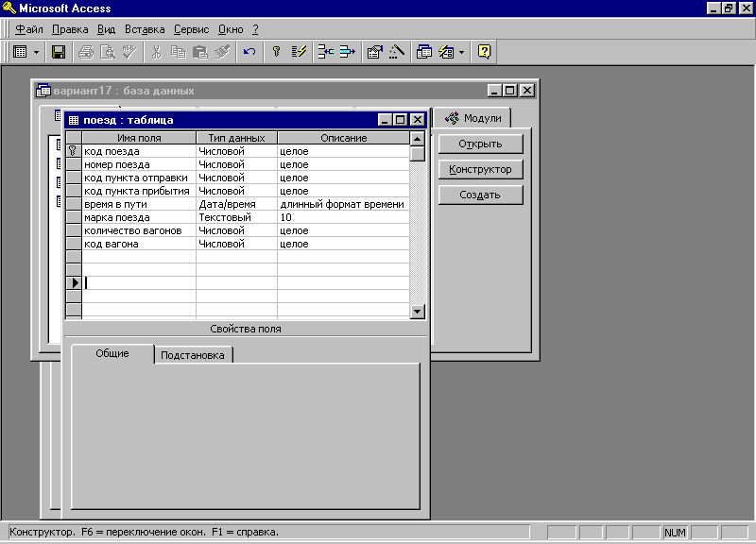Click the Print icon
756x544 pixels.
86,52
